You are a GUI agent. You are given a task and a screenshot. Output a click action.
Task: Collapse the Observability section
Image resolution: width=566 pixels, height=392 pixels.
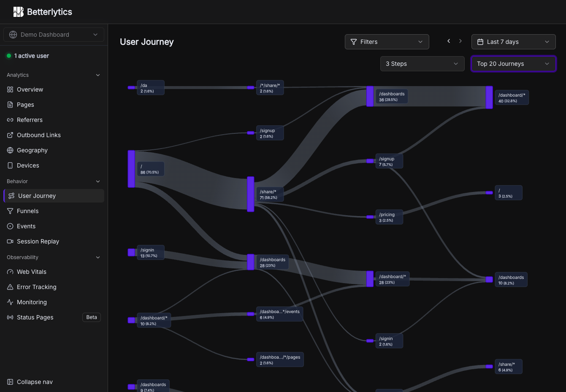coord(54,257)
